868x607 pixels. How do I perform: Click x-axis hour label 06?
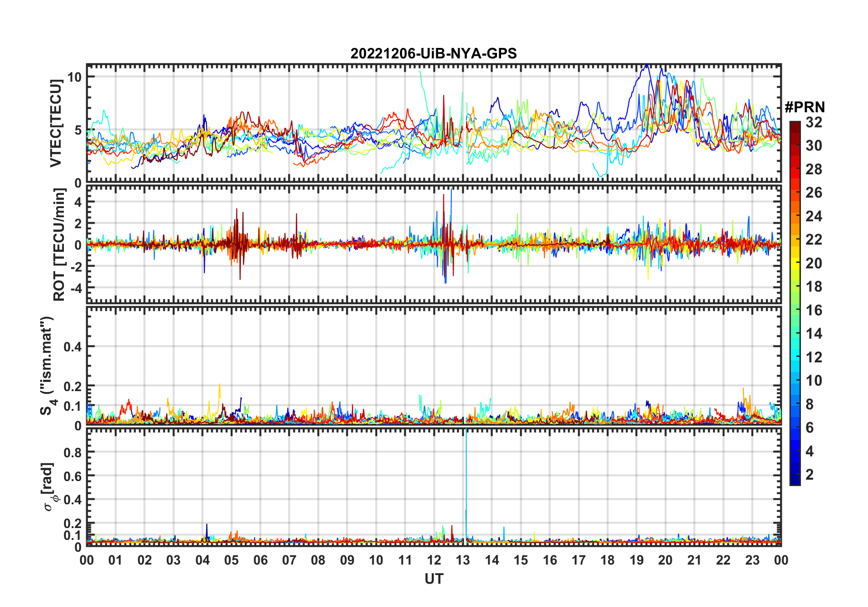(x=261, y=560)
